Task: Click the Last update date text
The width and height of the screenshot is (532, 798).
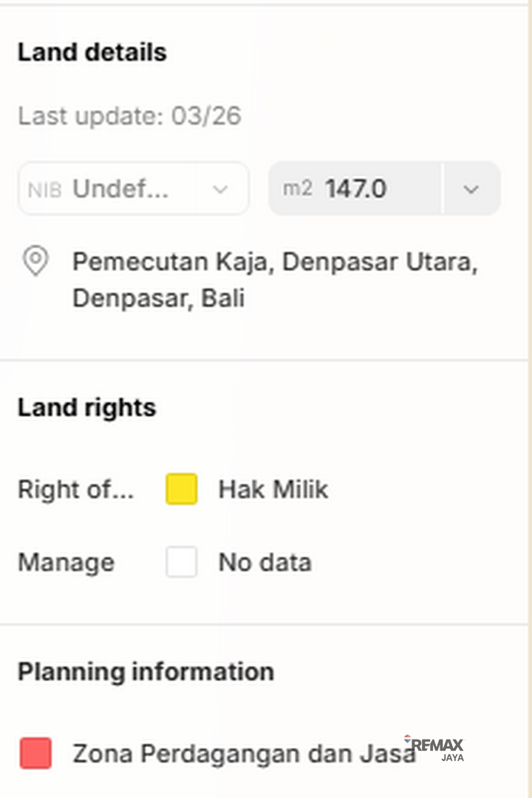Action: point(129,116)
